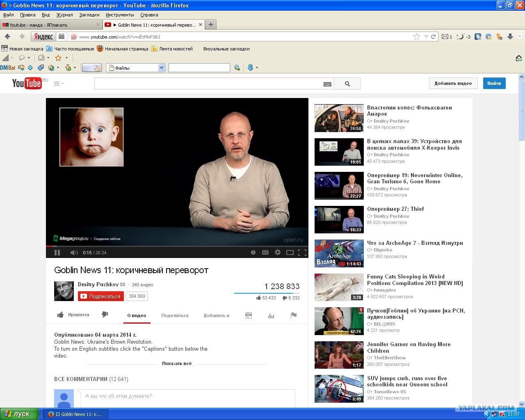
Task: Click Часто посещаемые bookmark
Action: coord(70,48)
